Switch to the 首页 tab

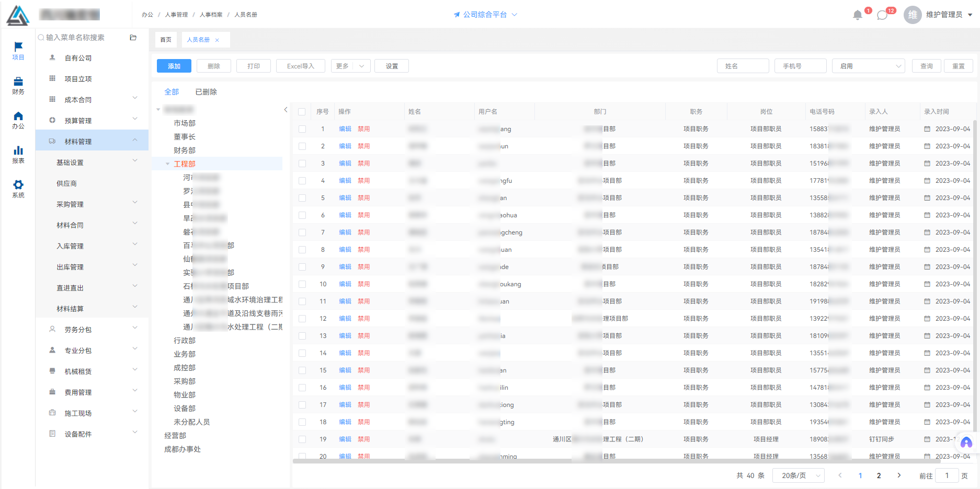(166, 40)
